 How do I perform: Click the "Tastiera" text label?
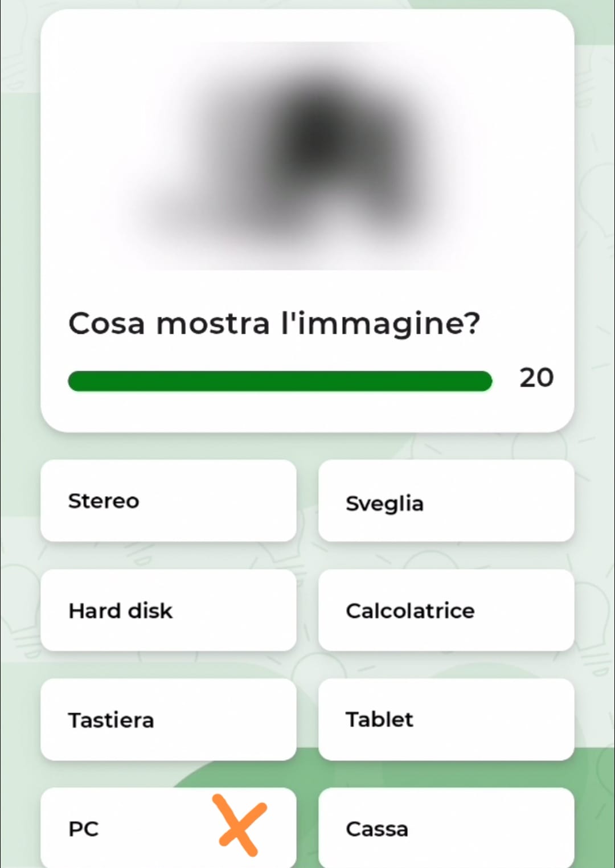[111, 720]
